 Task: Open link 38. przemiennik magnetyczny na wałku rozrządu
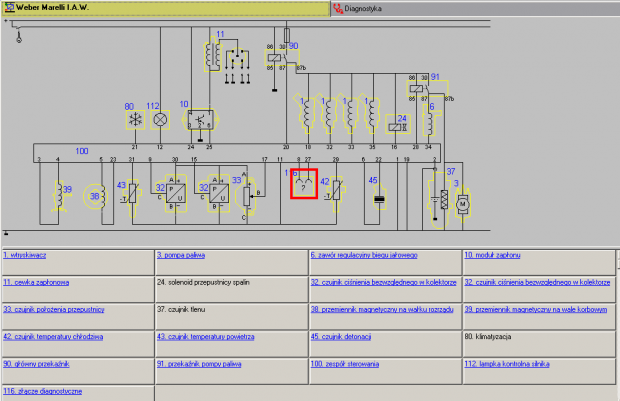point(382,309)
